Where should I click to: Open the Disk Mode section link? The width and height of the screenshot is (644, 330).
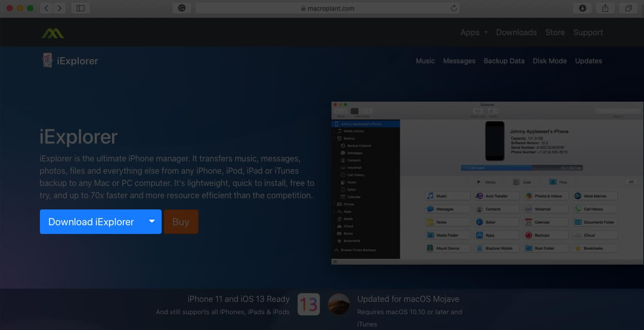coord(549,61)
